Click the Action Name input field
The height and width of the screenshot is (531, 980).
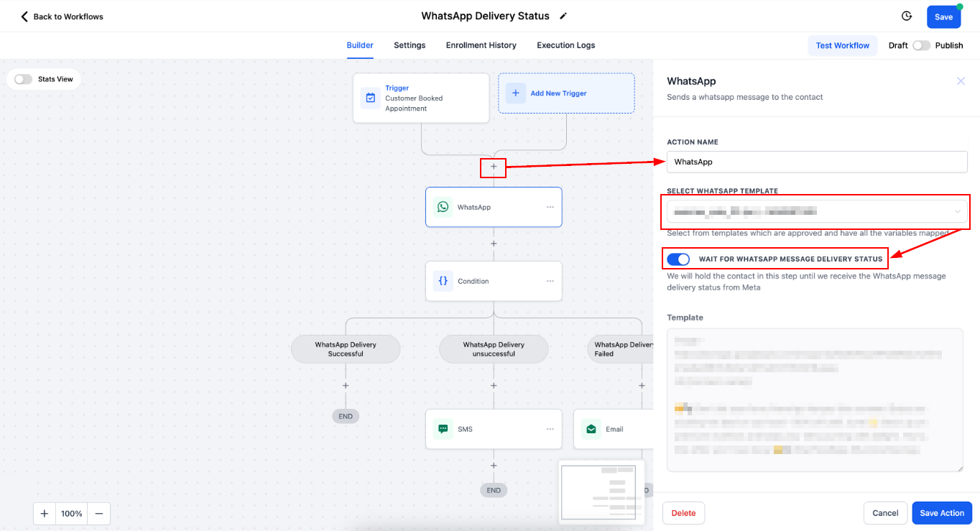pyautogui.click(x=817, y=162)
